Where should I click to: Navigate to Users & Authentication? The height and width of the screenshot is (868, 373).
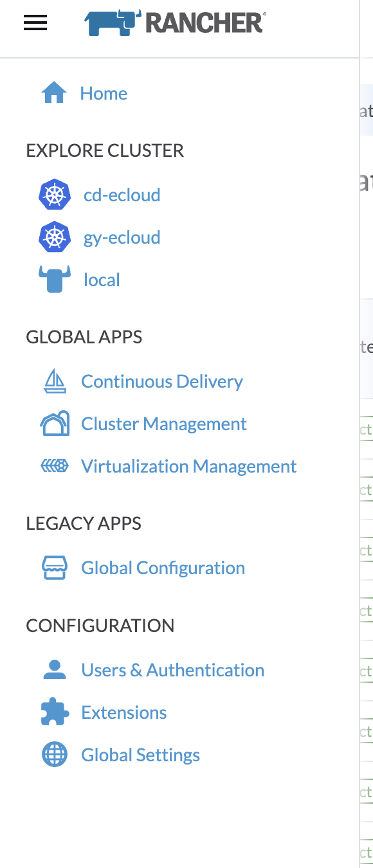pos(172,670)
